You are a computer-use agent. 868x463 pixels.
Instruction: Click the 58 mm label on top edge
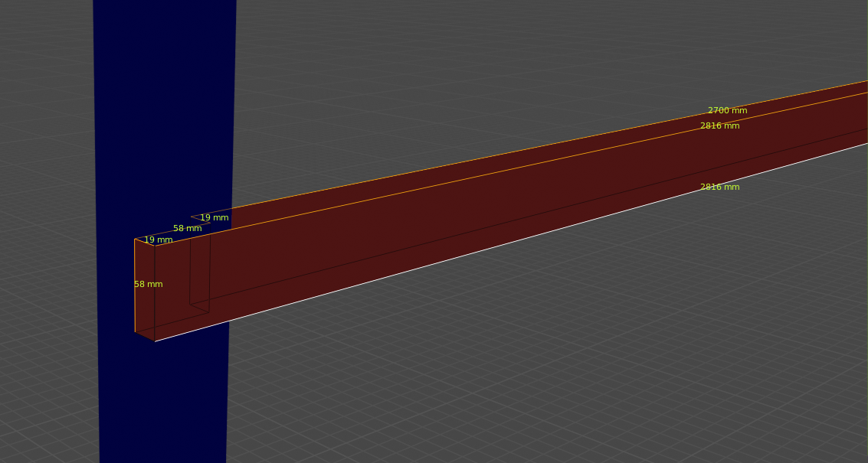187,229
